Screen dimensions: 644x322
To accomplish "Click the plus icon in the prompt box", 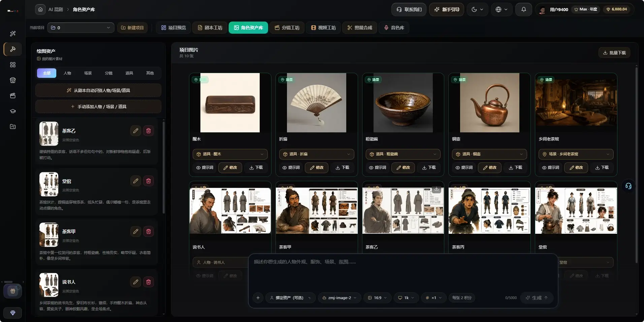I will (258, 298).
